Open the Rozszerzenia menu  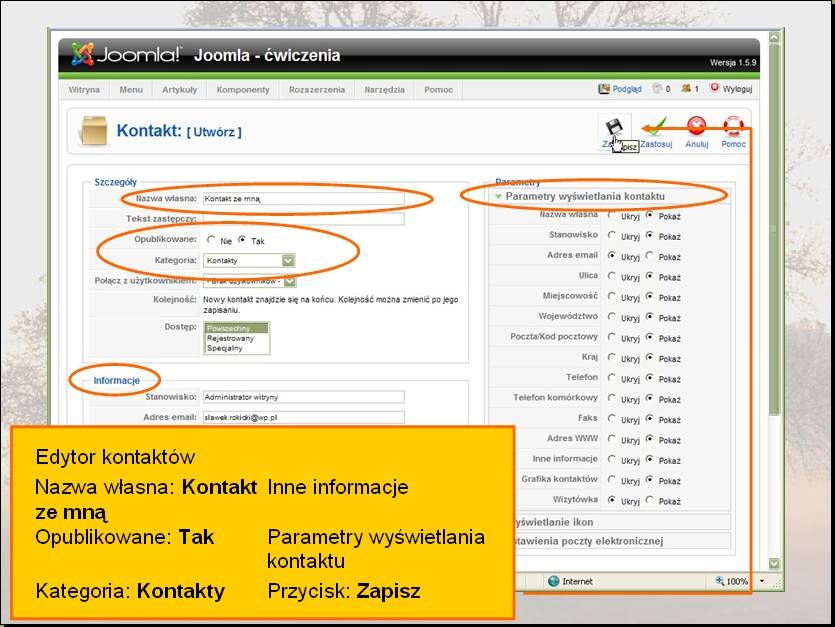click(317, 89)
